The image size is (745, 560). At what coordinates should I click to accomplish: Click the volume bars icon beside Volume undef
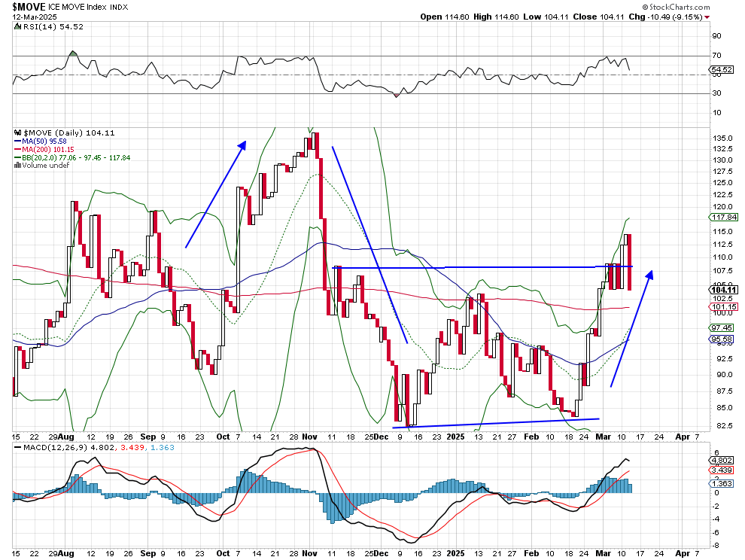click(x=17, y=166)
